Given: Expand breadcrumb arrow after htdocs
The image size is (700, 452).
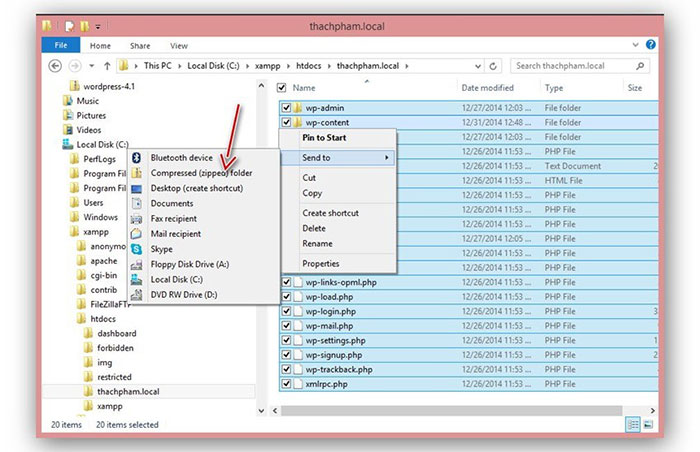Looking at the screenshot, I should click(329, 66).
